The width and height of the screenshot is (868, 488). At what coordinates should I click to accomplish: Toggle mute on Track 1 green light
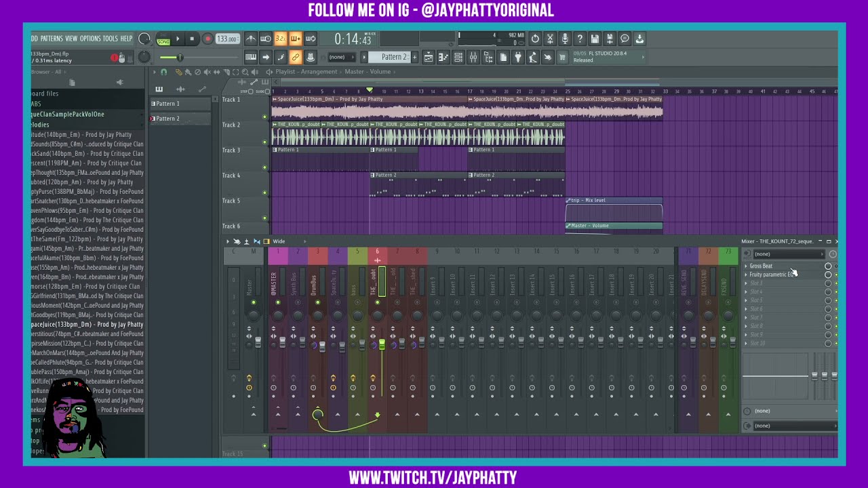(264, 117)
